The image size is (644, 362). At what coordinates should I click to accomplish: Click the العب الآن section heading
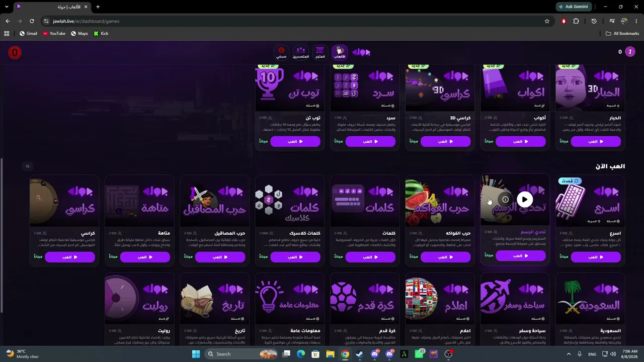click(610, 166)
